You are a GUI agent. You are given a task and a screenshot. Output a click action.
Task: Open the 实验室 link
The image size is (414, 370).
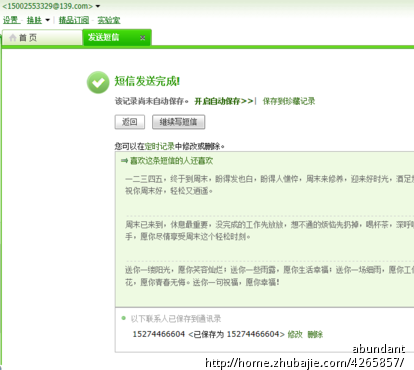[x=109, y=20]
